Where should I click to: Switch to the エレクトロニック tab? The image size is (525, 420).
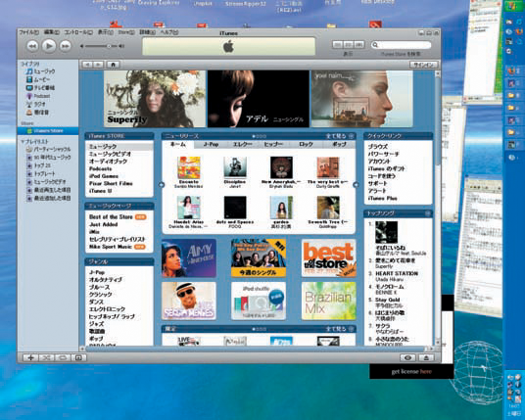(242, 144)
